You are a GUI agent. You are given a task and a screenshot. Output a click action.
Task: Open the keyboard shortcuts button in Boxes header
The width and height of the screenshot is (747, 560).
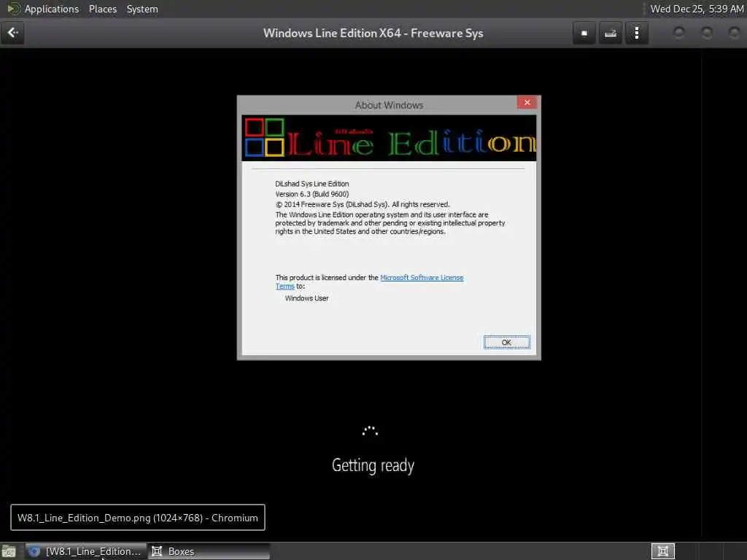(611, 34)
